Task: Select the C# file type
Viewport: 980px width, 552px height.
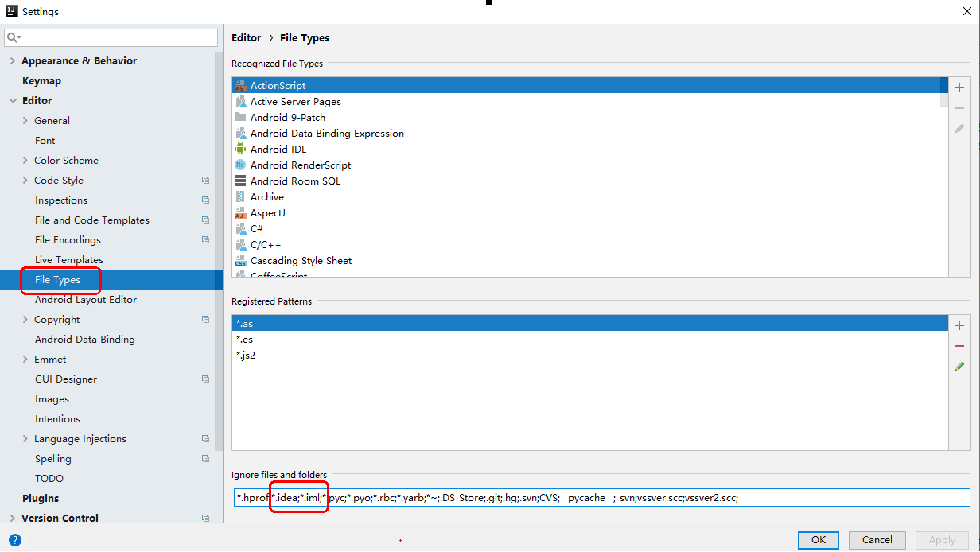Action: pos(257,228)
